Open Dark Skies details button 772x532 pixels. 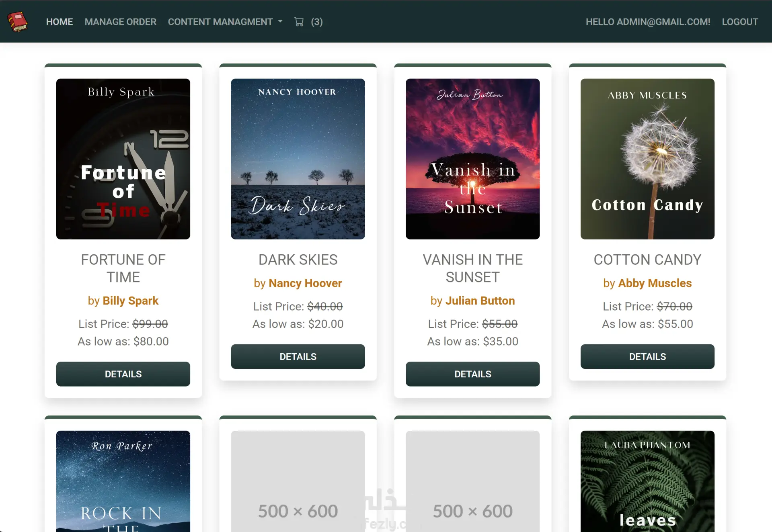(x=298, y=356)
